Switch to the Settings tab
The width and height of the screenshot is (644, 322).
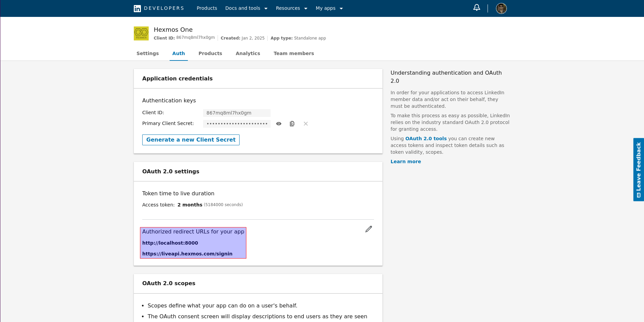[148, 53]
